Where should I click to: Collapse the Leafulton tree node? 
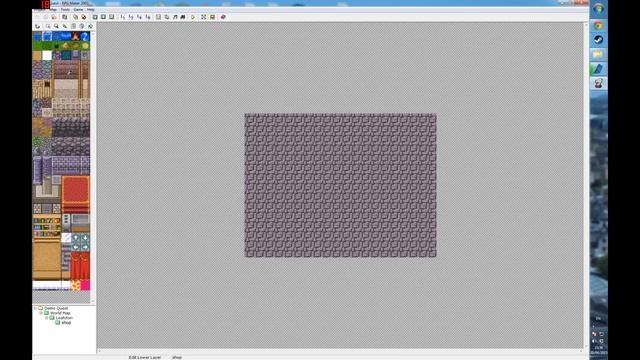point(47,318)
